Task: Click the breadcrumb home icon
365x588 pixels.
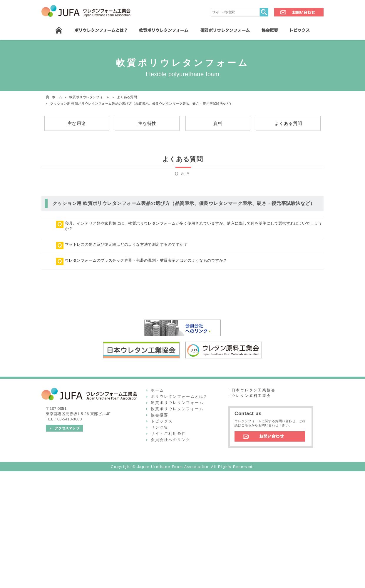Action: pos(47,97)
